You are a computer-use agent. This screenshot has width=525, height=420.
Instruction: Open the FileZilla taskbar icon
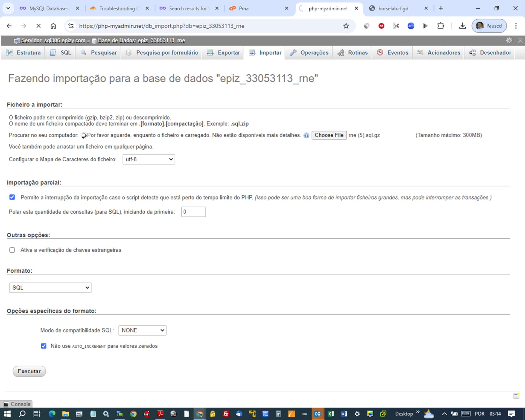[x=226, y=414]
